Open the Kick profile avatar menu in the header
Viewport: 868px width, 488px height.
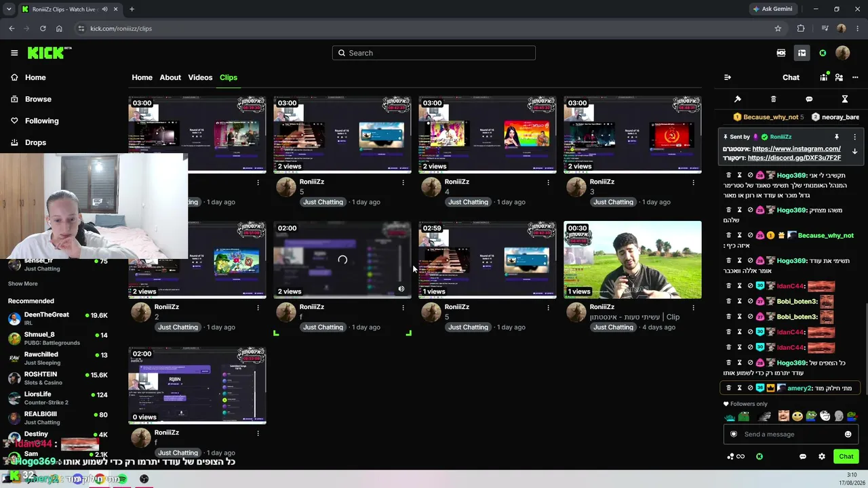(843, 53)
